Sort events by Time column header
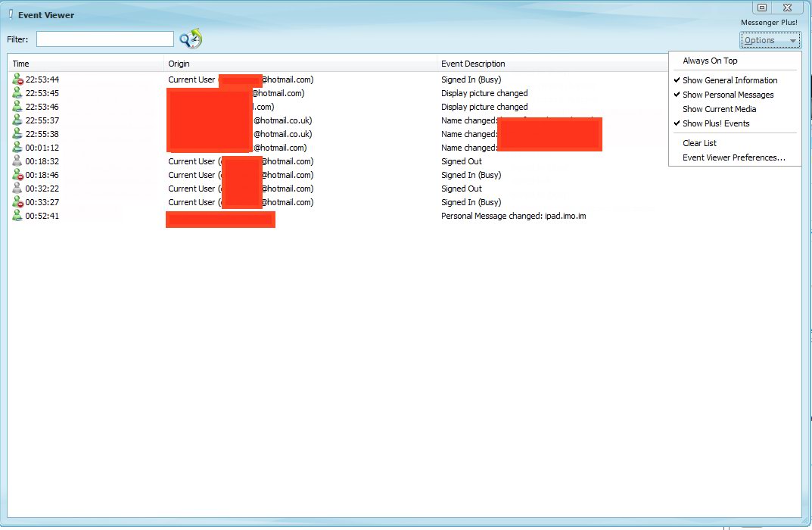 [85, 64]
